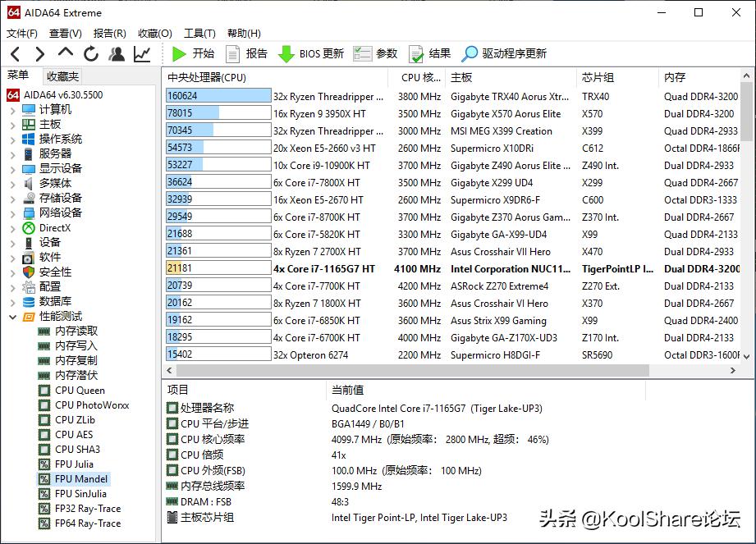Select the FPU SinJulia benchmark
The image size is (756, 544).
click(x=81, y=493)
